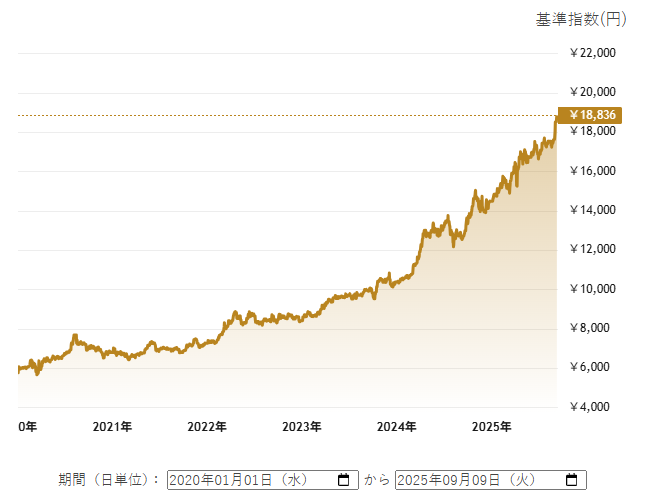665x499 pixels.
Task: Click the から text between date fields
Action: [376, 480]
